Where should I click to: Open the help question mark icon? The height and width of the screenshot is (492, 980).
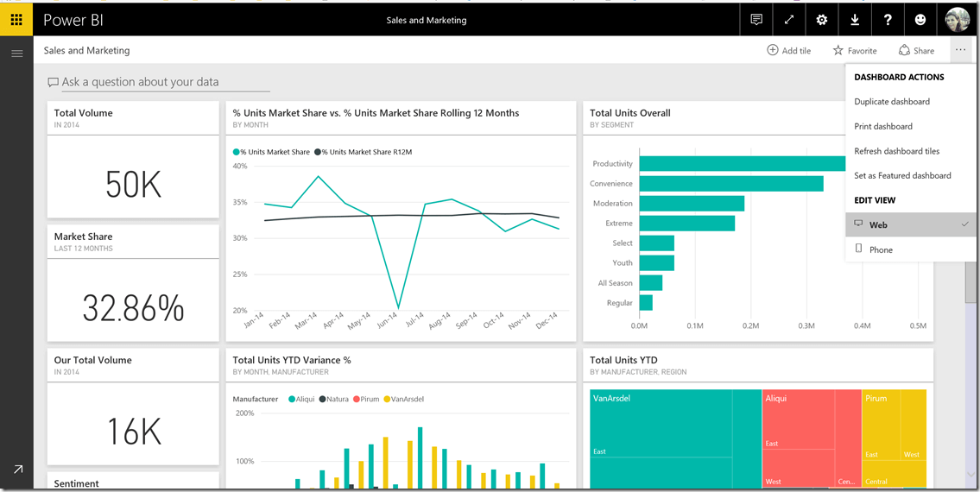888,19
